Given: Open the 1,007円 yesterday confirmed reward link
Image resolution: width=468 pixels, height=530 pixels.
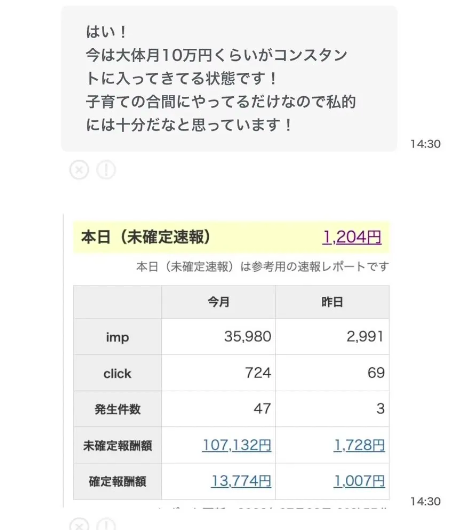Looking at the screenshot, I should point(359,481).
